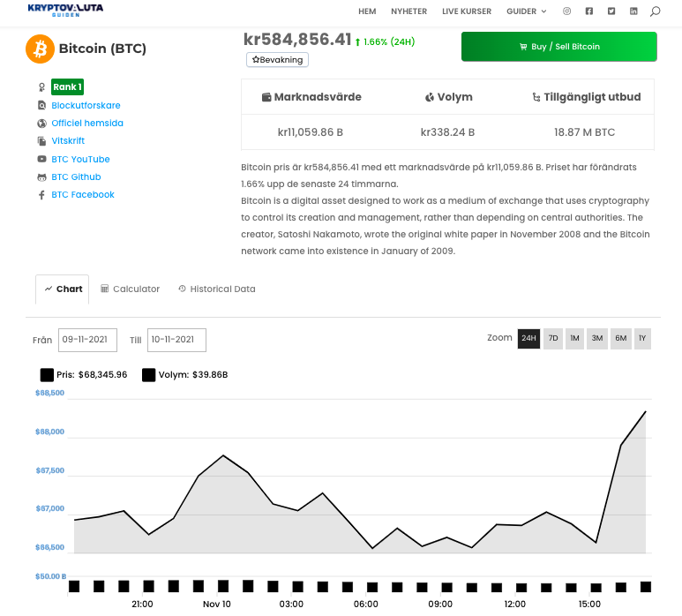Click the orange Bitcoin logo
Screen dimensions: 682x616
pyautogui.click(x=40, y=49)
